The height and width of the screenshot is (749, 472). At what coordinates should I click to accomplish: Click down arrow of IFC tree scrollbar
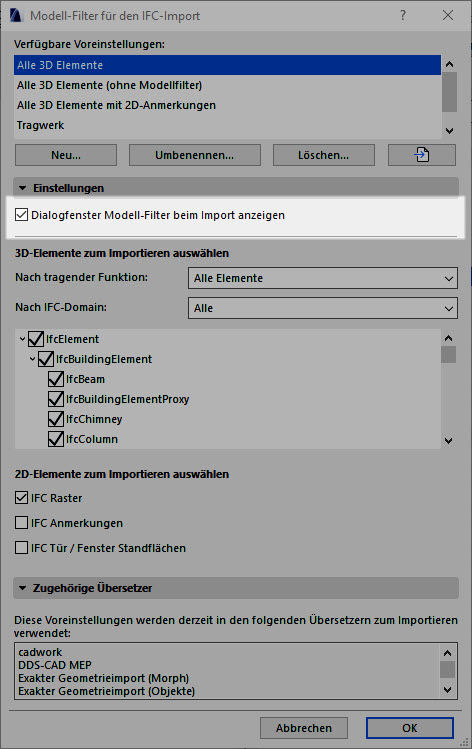coord(448,440)
